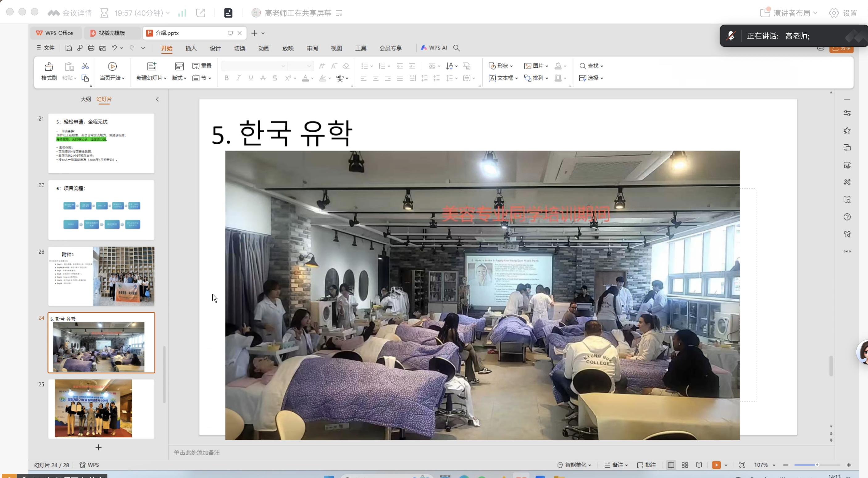Image resolution: width=868 pixels, height=478 pixels.
Task: Toggle italic formatting
Action: pyautogui.click(x=239, y=78)
